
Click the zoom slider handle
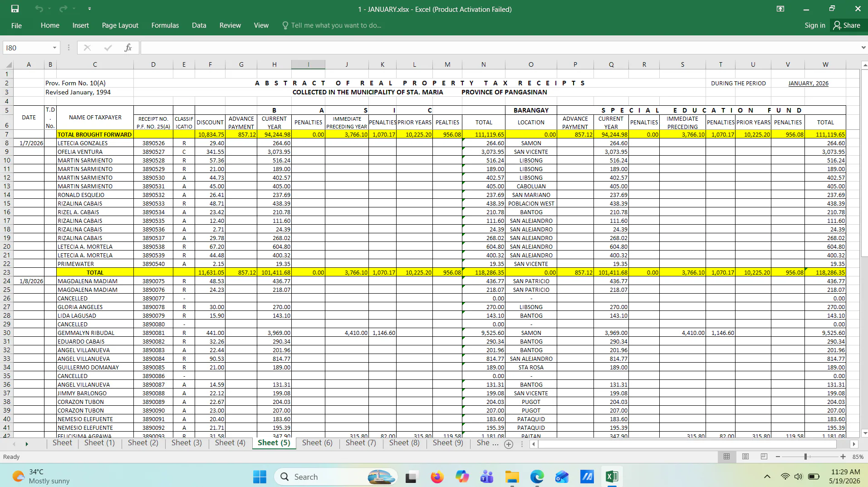click(x=805, y=457)
